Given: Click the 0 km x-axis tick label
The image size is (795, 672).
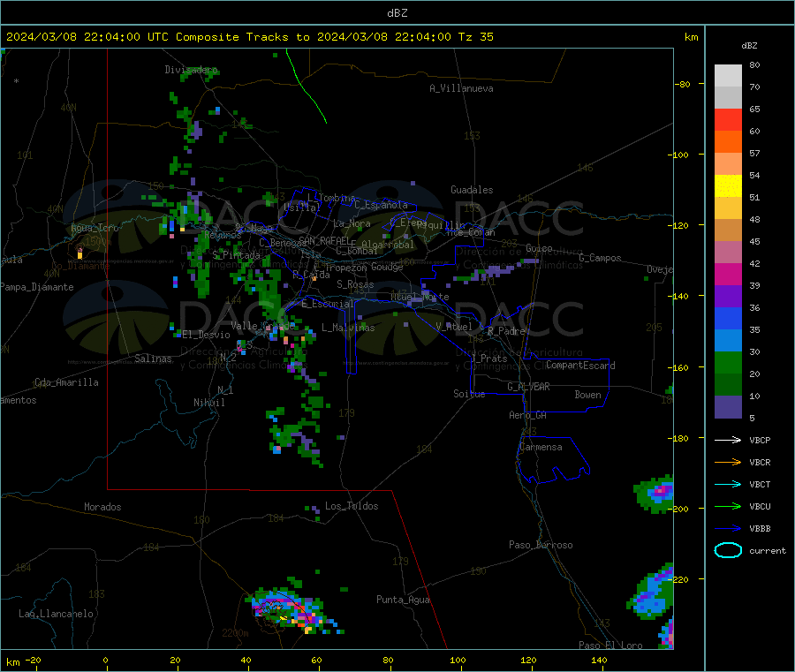Looking at the screenshot, I should [105, 660].
